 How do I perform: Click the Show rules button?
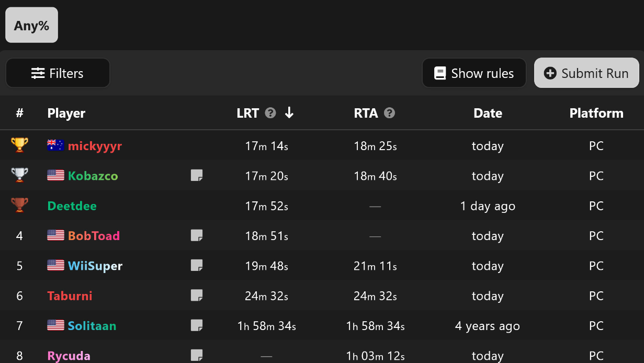tap(474, 73)
